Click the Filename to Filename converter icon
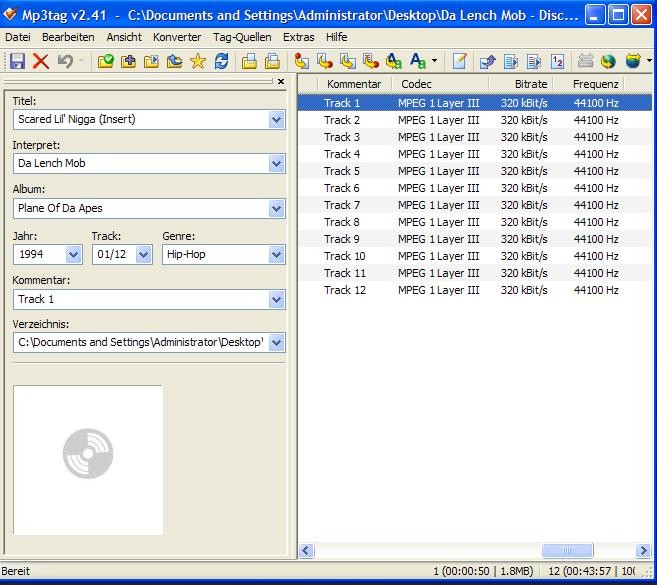This screenshot has height=585, width=657. [x=348, y=62]
